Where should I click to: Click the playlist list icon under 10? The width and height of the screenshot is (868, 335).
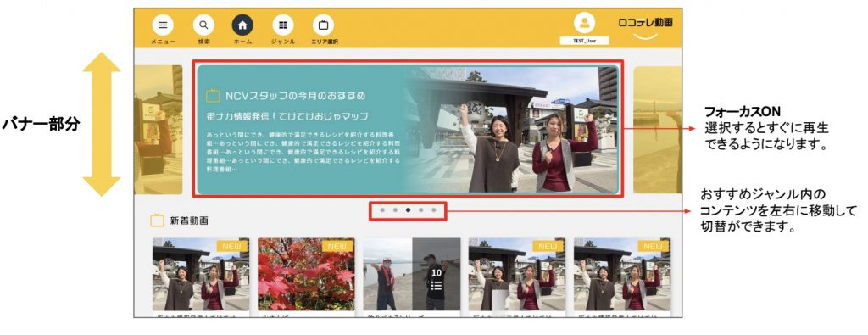(x=437, y=286)
